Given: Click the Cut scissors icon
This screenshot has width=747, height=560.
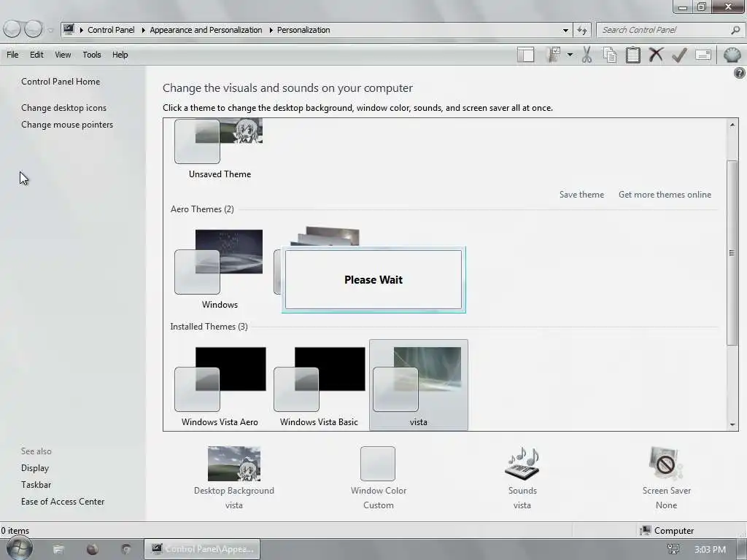Looking at the screenshot, I should [x=587, y=55].
